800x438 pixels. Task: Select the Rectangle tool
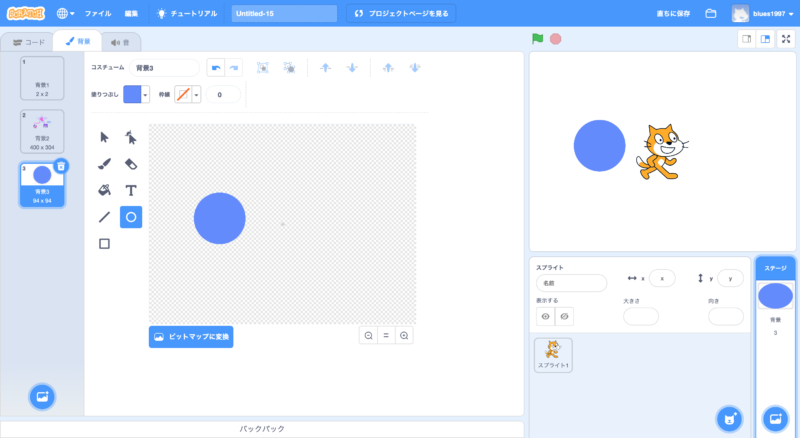pos(104,243)
